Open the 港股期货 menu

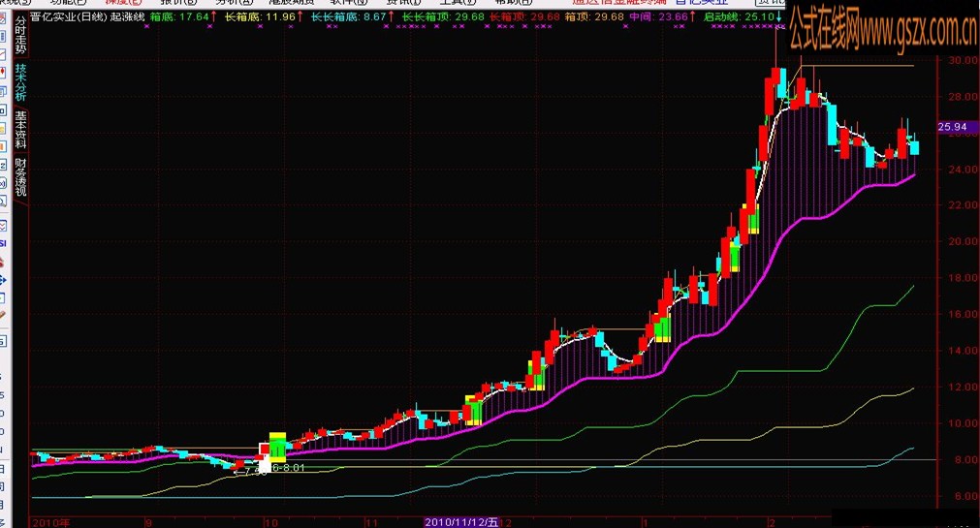(x=291, y=2)
